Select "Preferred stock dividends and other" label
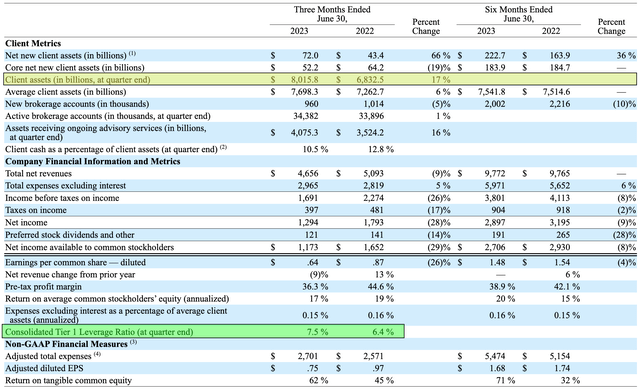 click(69, 235)
